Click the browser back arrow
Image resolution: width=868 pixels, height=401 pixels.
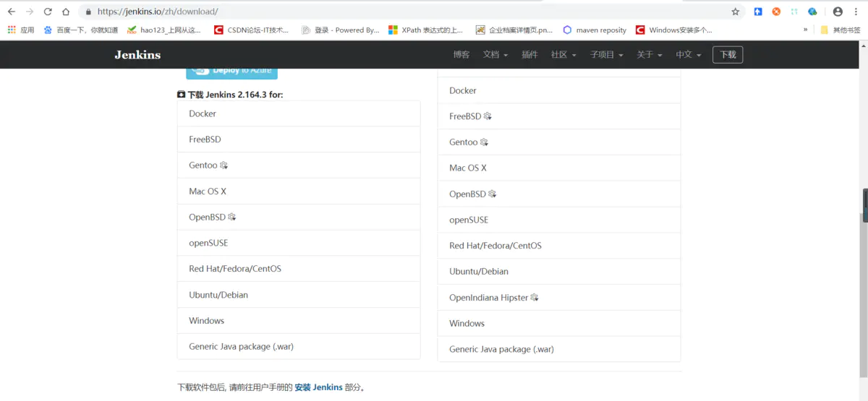12,12
